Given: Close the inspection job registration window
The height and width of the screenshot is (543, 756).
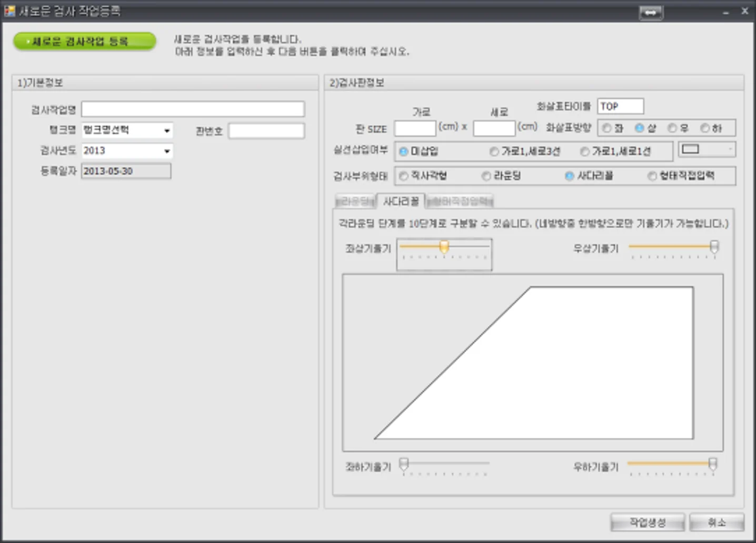Looking at the screenshot, I should pyautogui.click(x=744, y=11).
